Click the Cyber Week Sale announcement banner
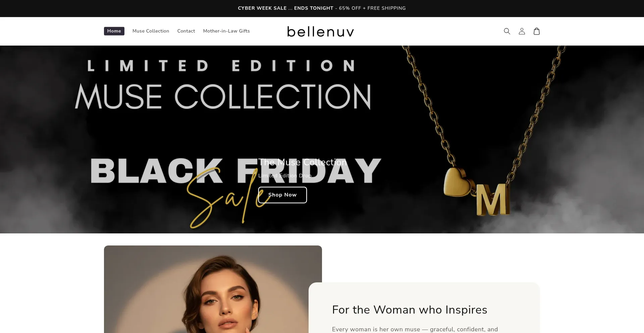The width and height of the screenshot is (644, 333). tap(321, 8)
